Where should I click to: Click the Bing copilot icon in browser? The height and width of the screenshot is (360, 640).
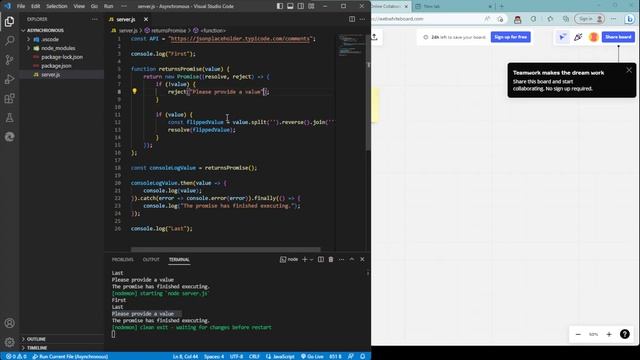[x=629, y=19]
